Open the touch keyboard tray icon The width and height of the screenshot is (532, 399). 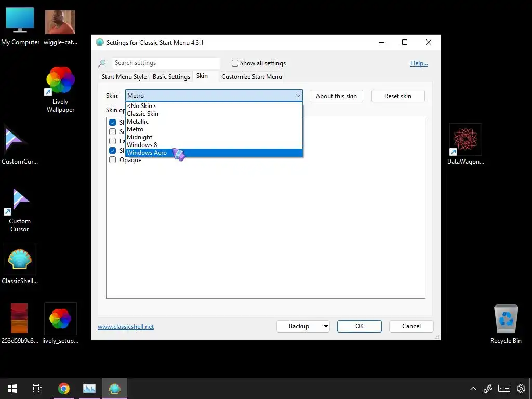click(x=504, y=389)
